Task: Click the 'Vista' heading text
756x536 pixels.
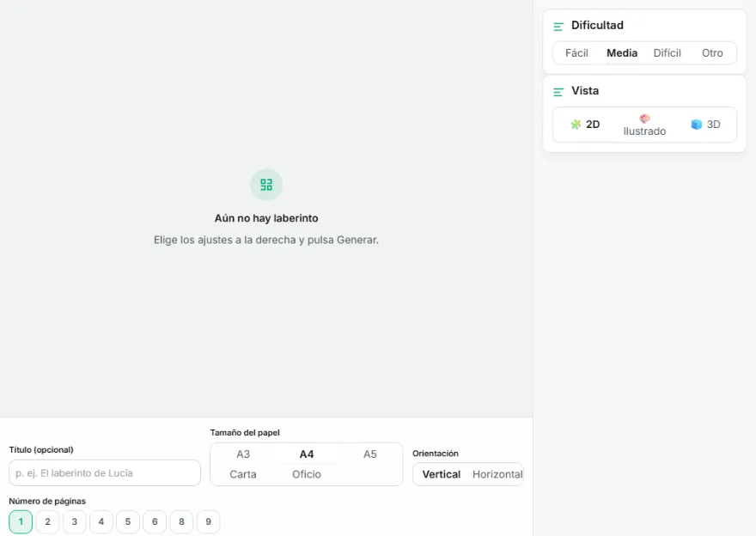Action: pyautogui.click(x=585, y=90)
